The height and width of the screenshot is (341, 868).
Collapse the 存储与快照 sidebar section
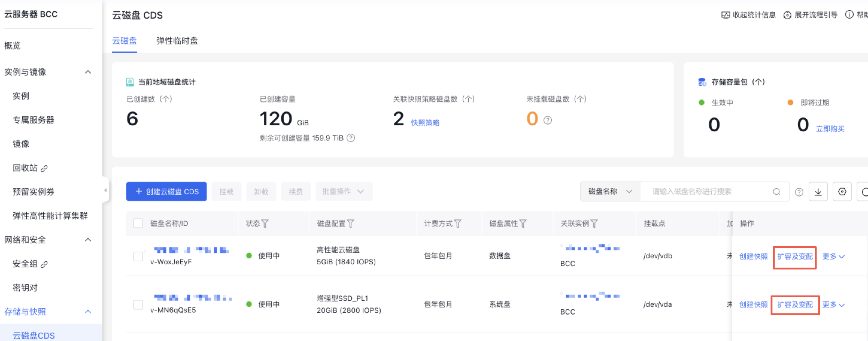(x=88, y=312)
